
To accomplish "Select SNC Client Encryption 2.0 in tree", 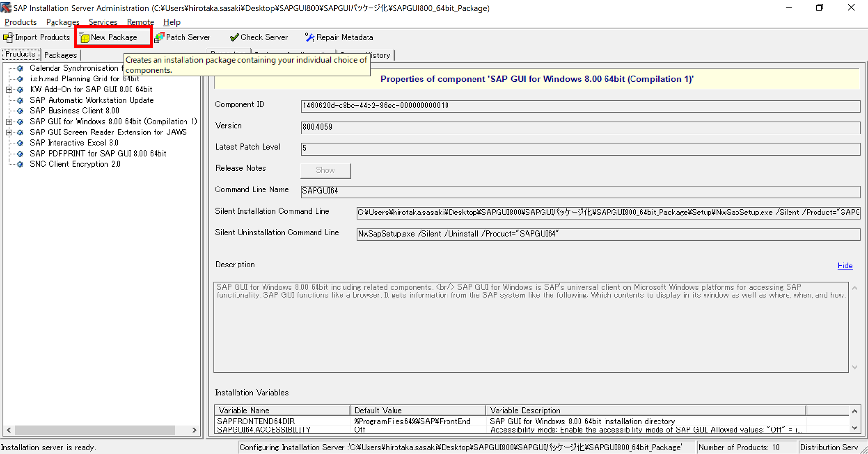I will tap(75, 164).
